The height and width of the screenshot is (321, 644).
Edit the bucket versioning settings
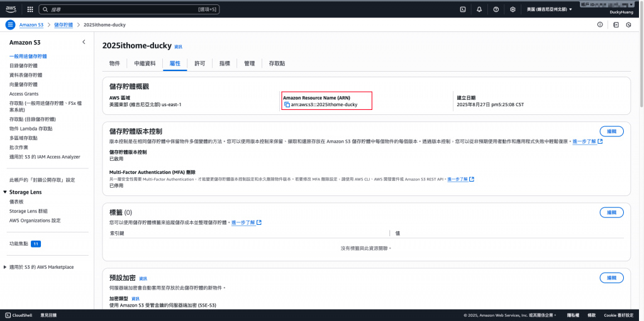click(x=611, y=131)
